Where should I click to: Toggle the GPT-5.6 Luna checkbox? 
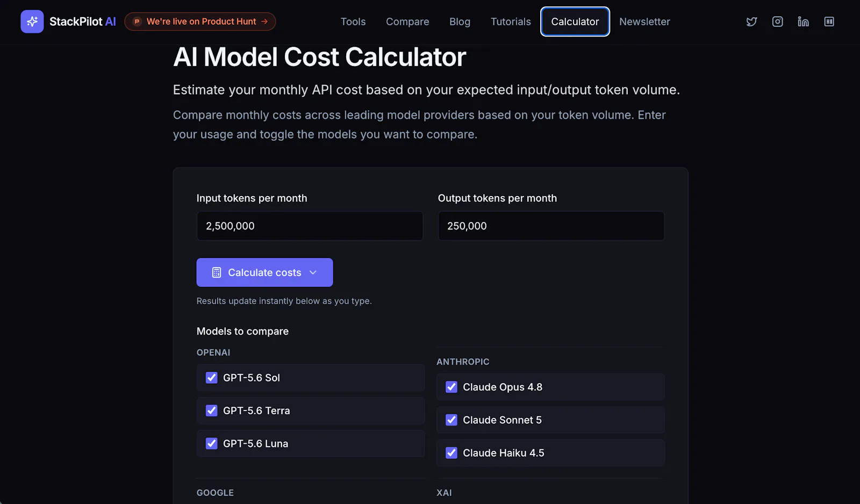pyautogui.click(x=212, y=443)
